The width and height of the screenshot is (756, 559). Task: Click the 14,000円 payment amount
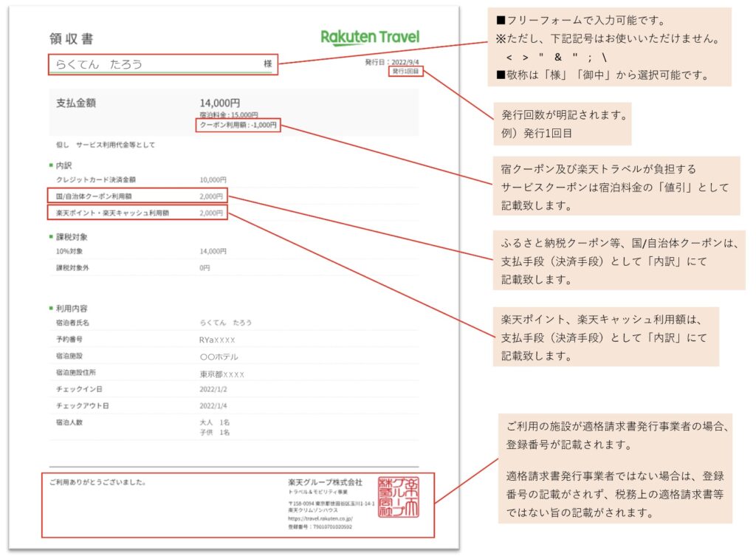click(x=220, y=103)
